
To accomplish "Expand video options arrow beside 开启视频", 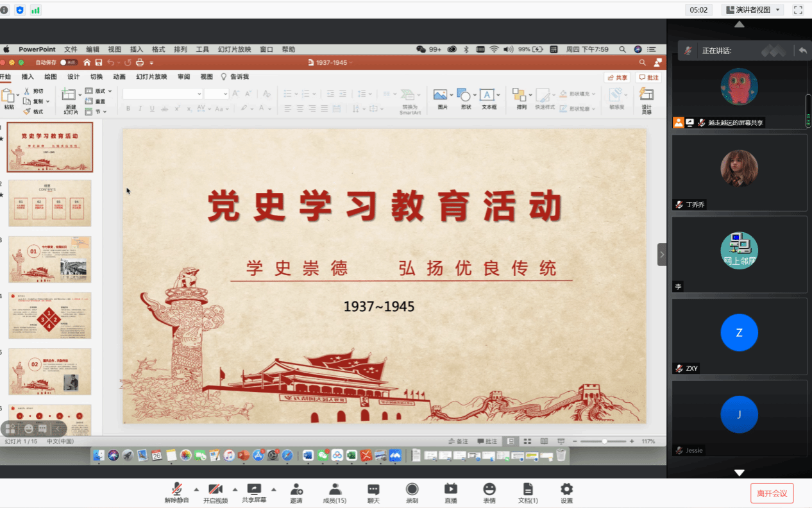I will pyautogui.click(x=235, y=488).
